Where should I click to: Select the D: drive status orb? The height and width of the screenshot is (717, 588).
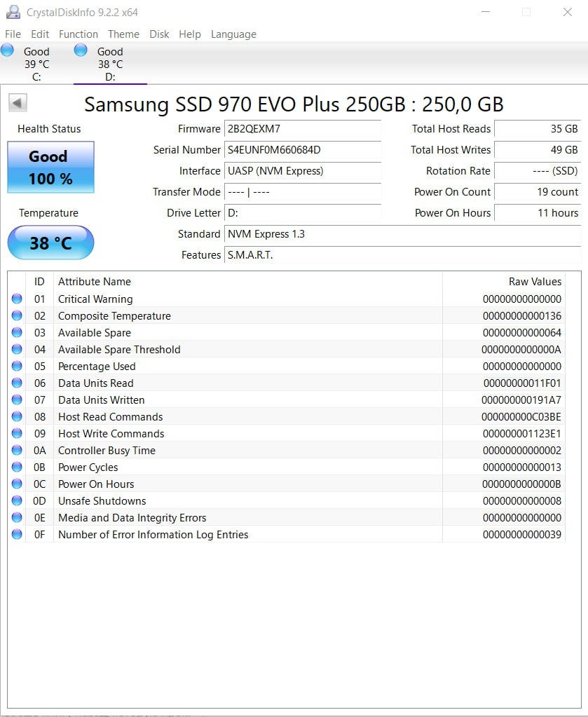click(x=81, y=49)
